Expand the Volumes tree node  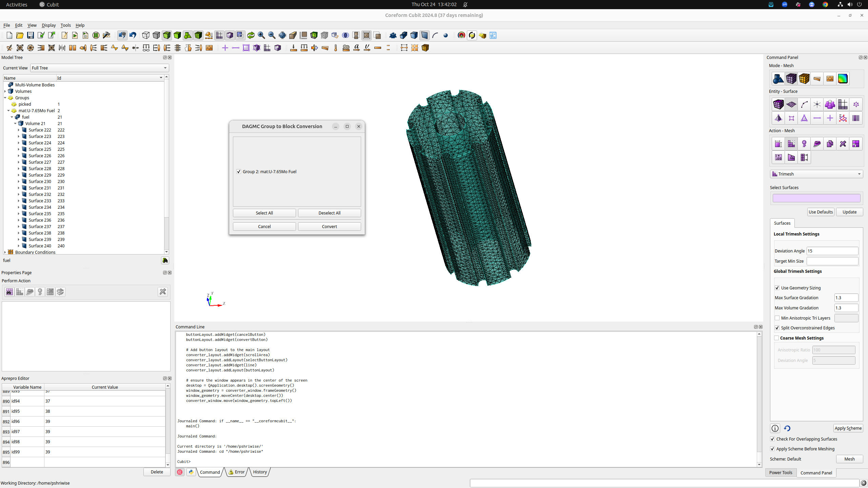[5, 91]
